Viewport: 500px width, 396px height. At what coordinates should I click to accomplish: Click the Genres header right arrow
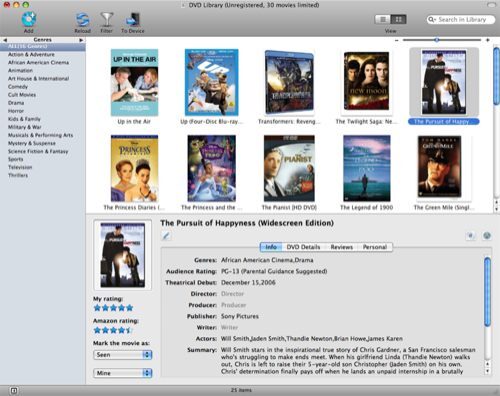[81, 40]
